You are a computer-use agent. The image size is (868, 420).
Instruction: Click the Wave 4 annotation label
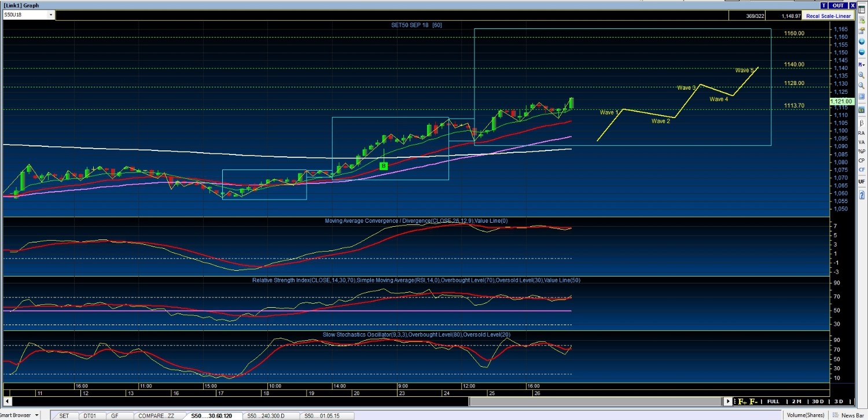click(719, 99)
